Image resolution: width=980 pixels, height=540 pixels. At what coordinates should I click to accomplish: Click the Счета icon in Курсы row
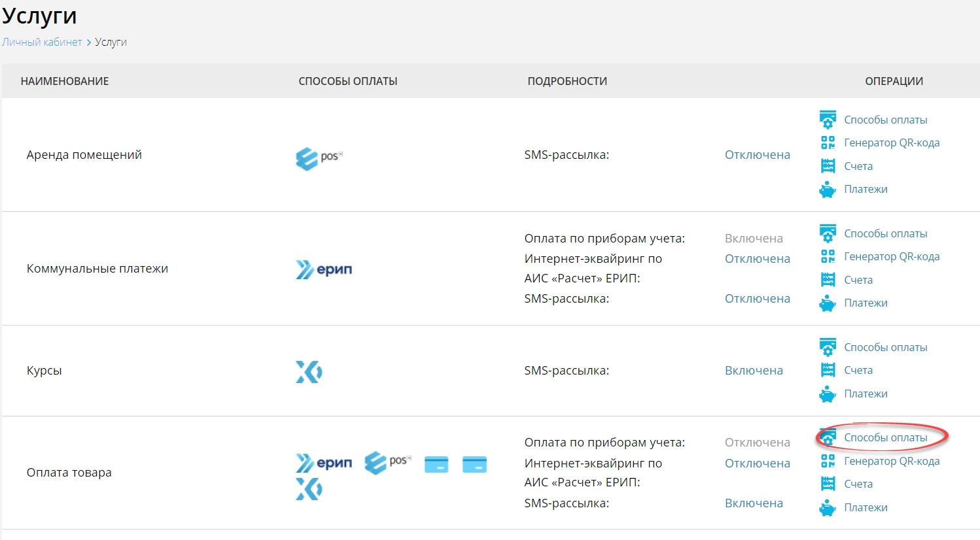pos(828,370)
